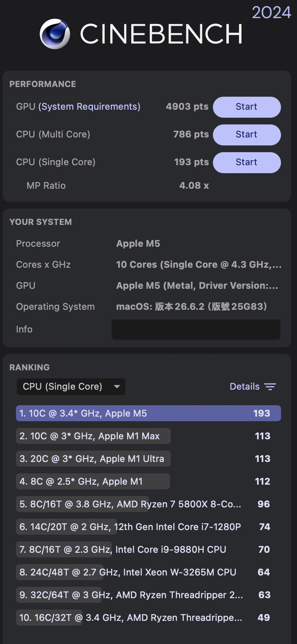Start the GPU benchmark
This screenshot has height=644, width=297.
click(x=247, y=107)
